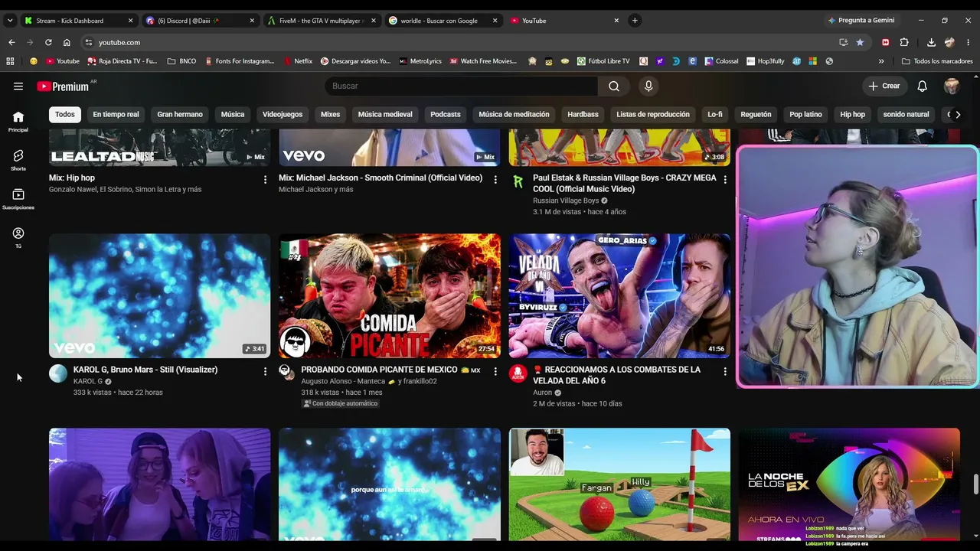Open Shorts from the sidebar
The width and height of the screenshot is (980, 551).
click(x=18, y=160)
